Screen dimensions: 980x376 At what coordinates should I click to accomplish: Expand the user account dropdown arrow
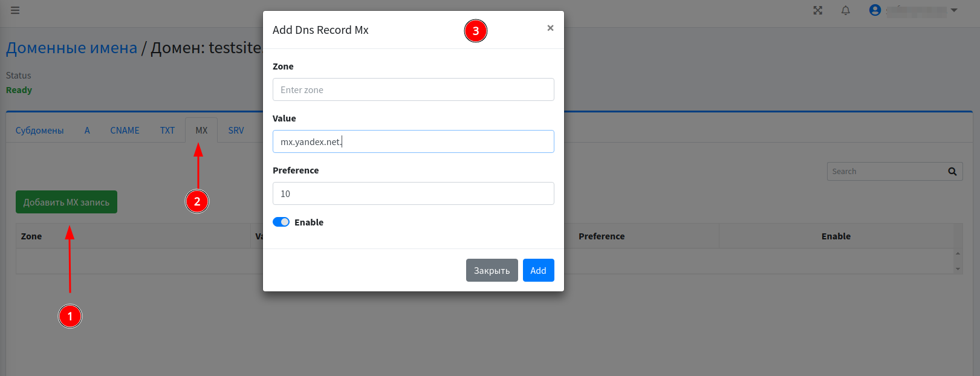[954, 10]
